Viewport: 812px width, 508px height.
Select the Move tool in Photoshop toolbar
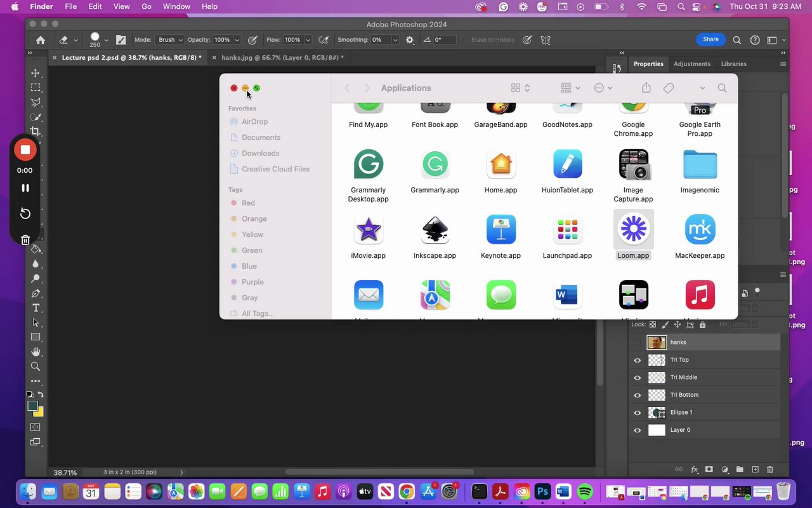coord(36,73)
